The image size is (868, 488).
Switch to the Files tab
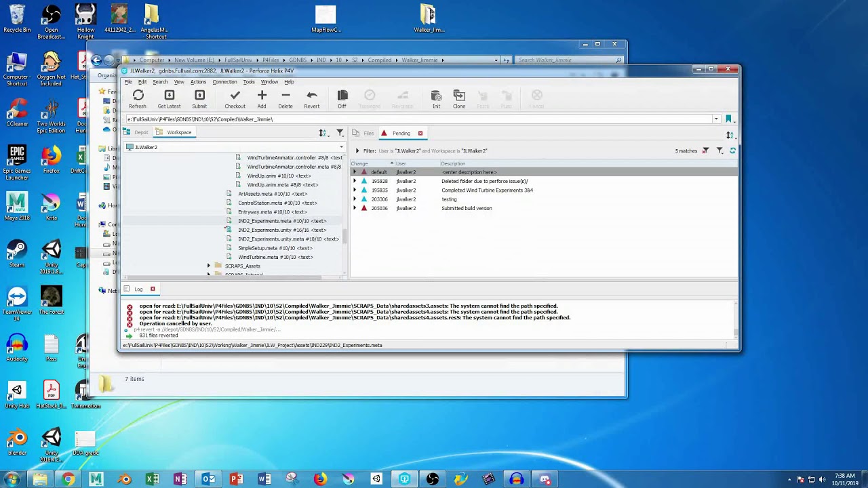pyautogui.click(x=363, y=134)
